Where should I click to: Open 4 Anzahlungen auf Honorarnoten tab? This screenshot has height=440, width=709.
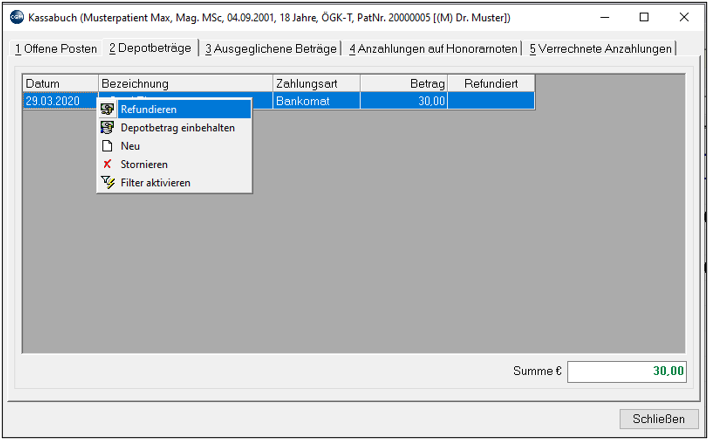[433, 48]
